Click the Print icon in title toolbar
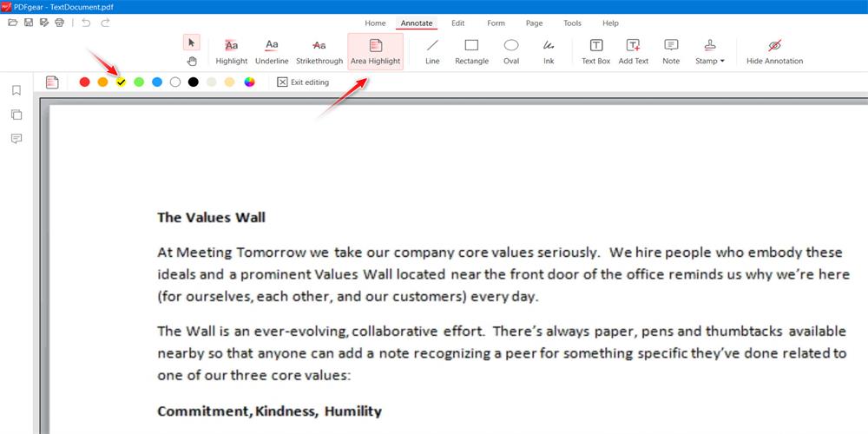Image resolution: width=868 pixels, height=434 pixels. (59, 23)
